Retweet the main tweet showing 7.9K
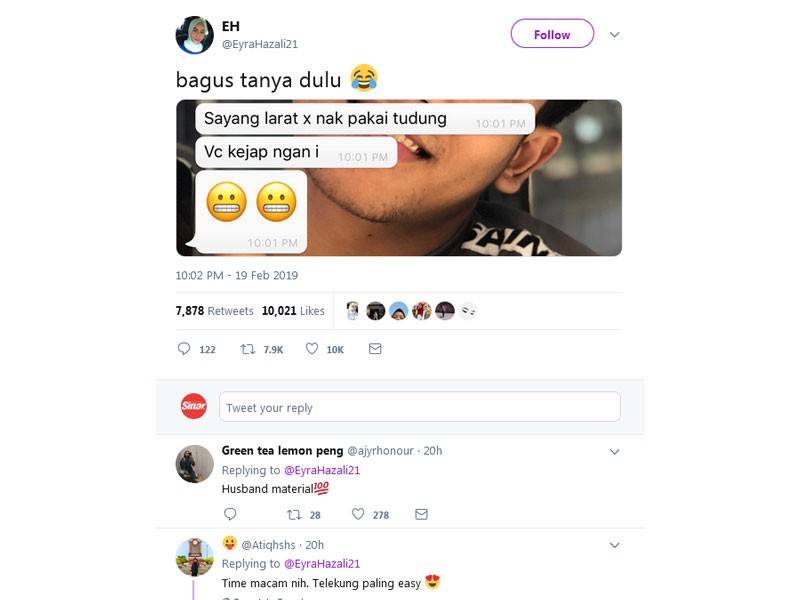 (x=248, y=349)
